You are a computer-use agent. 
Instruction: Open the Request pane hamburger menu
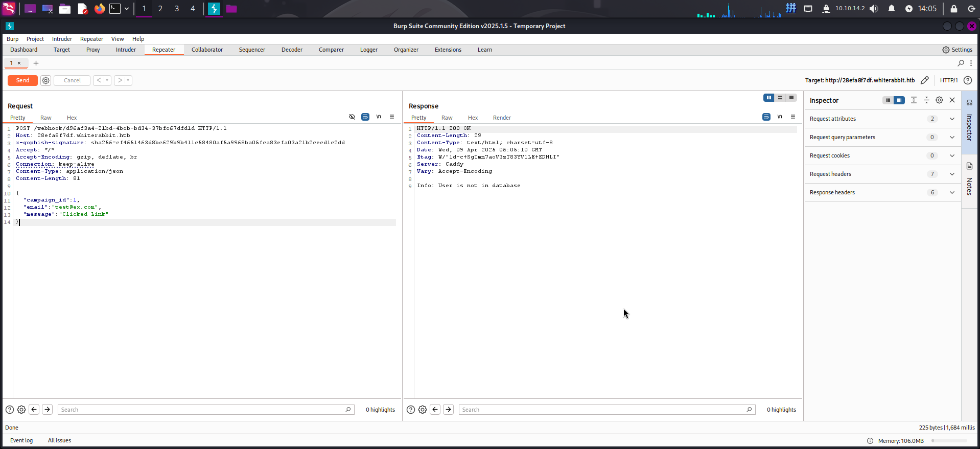(392, 117)
